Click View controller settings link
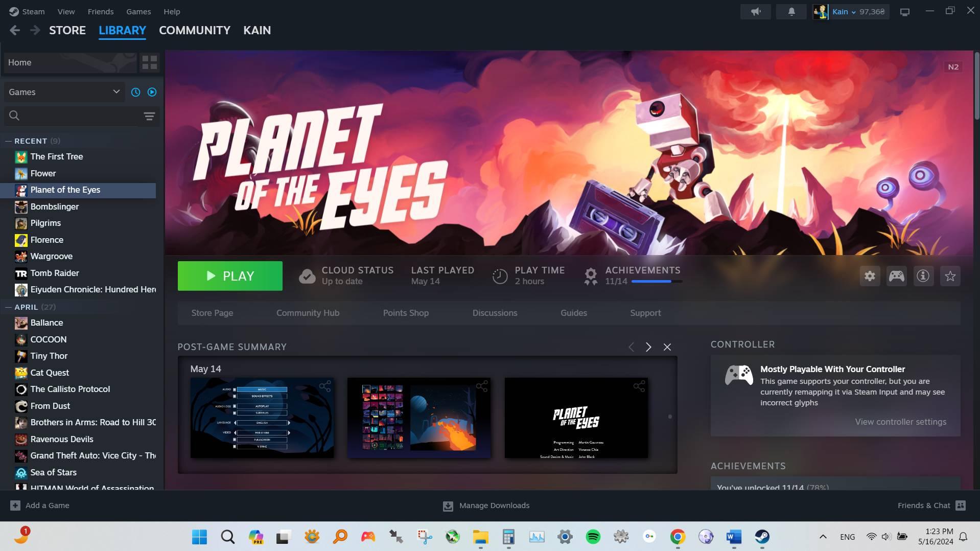Viewport: 980px width, 551px height. pos(900,422)
